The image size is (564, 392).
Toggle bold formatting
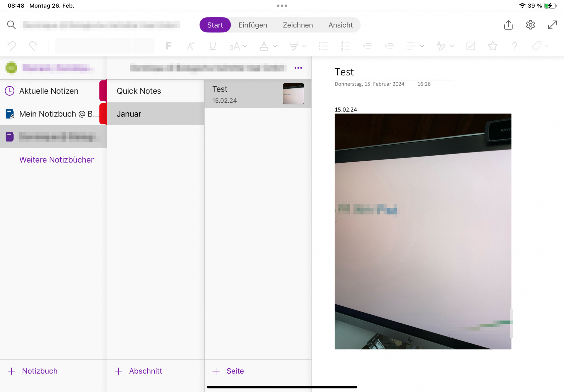coord(169,46)
